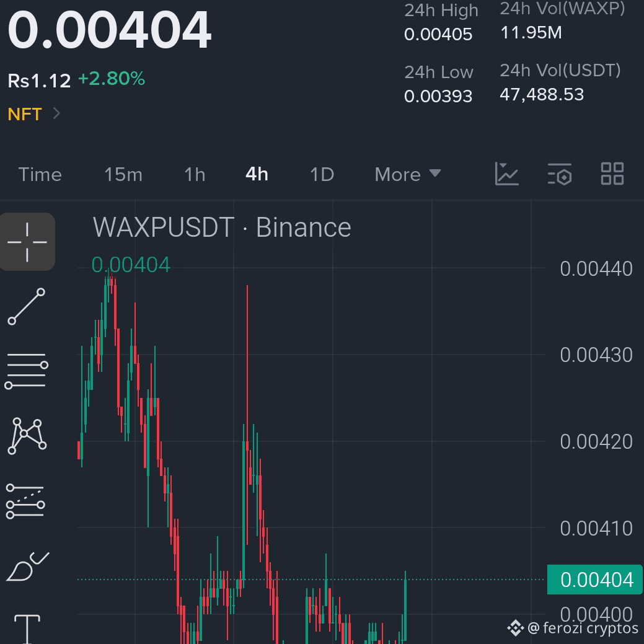Select the horizontal lines drawing tool
This screenshot has height=644, width=644.
click(26, 371)
